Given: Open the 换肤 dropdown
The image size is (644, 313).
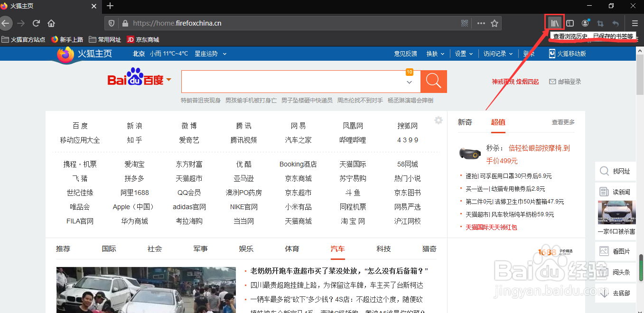Looking at the screenshot, I should (x=435, y=54).
